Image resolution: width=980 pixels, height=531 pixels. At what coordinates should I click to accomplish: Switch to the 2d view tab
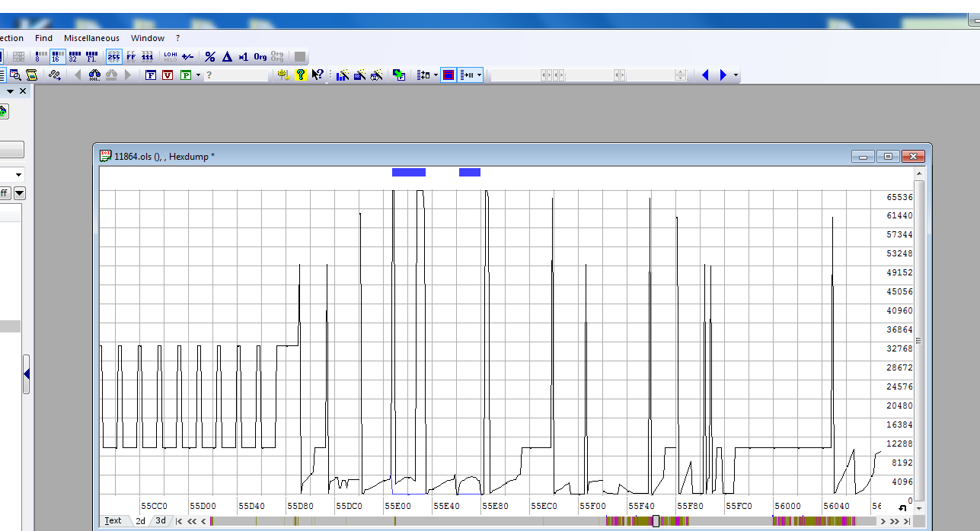tap(140, 521)
